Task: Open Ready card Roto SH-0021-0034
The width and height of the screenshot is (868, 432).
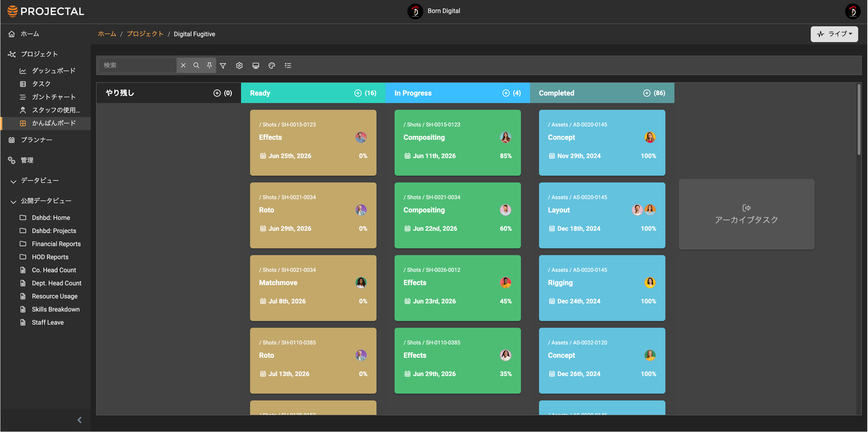Action: 313,215
